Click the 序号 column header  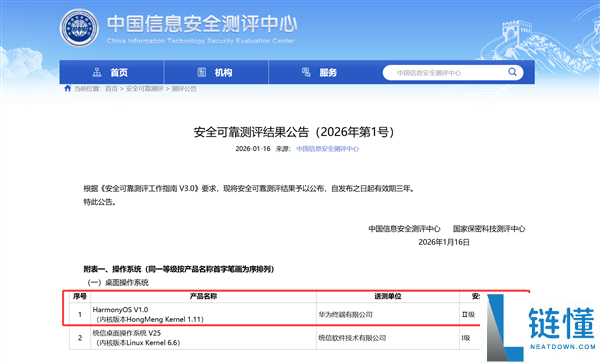point(80,296)
